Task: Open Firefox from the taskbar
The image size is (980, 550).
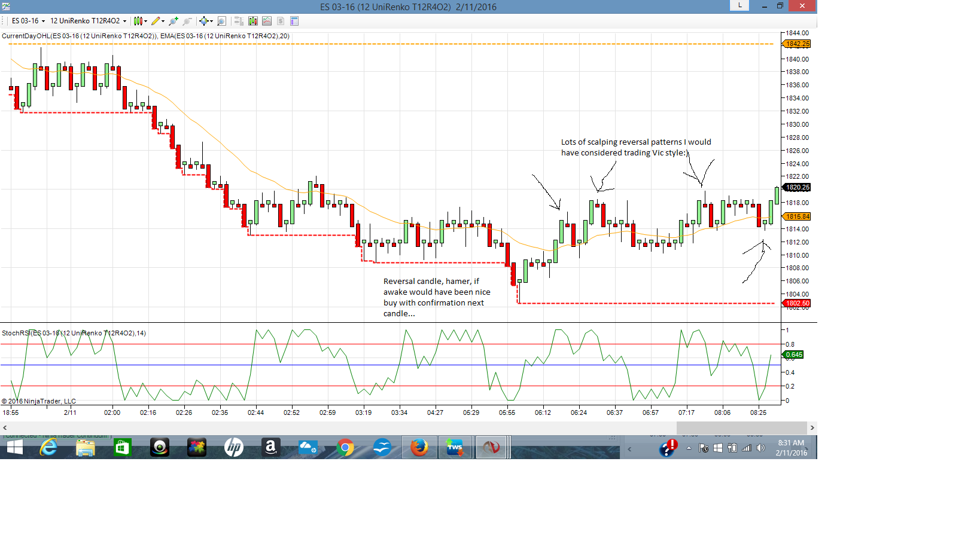Action: pyautogui.click(x=419, y=448)
